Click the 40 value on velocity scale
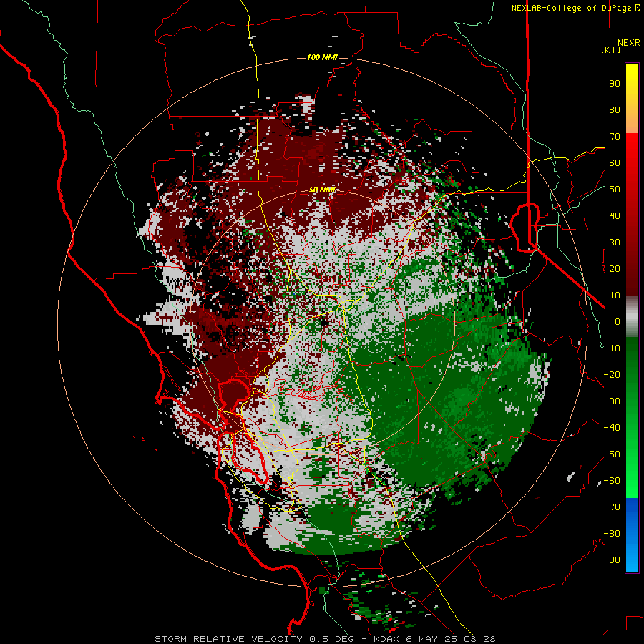This screenshot has height=644, width=644. (x=615, y=215)
